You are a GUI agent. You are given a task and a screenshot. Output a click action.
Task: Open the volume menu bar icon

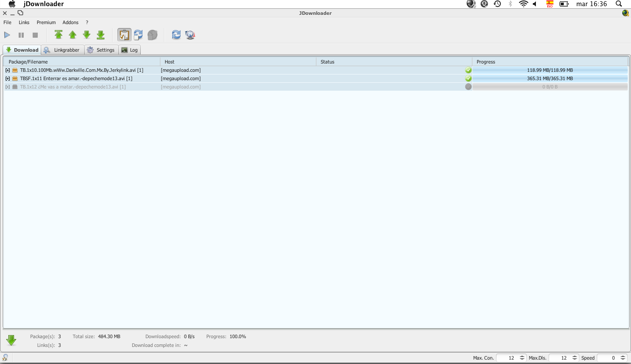pyautogui.click(x=535, y=4)
